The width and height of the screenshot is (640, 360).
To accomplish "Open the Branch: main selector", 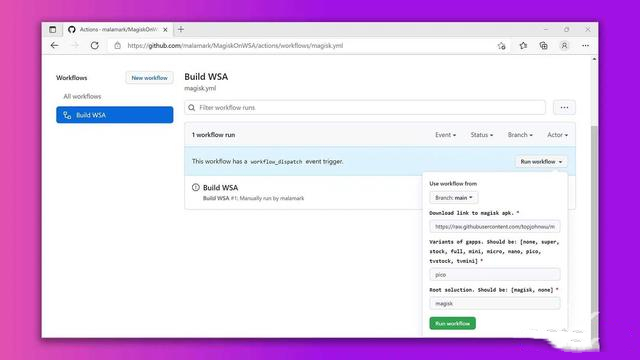I will 453,198.
